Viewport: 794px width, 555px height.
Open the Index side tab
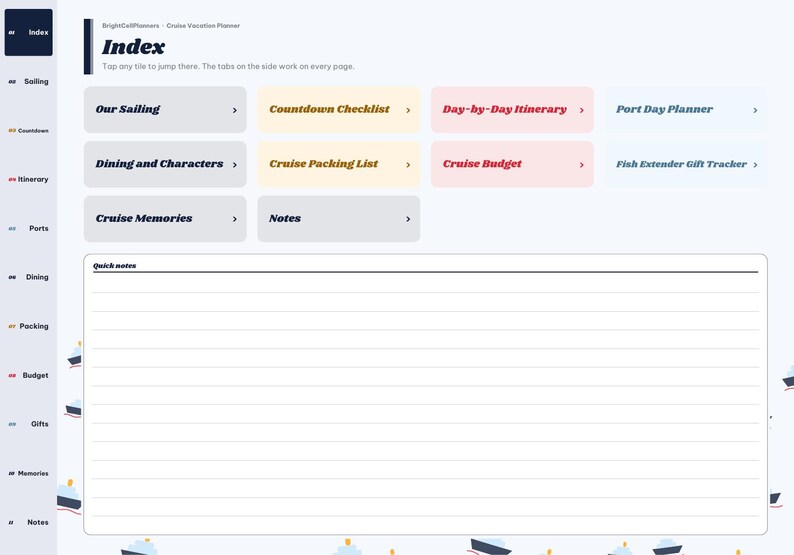(28, 32)
